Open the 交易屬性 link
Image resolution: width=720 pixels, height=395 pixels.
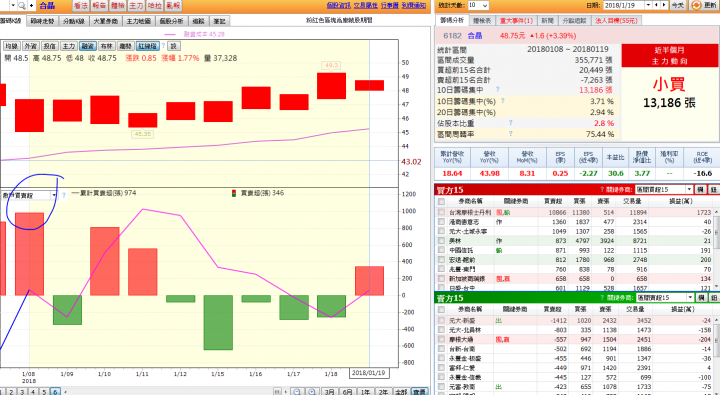(366, 5)
